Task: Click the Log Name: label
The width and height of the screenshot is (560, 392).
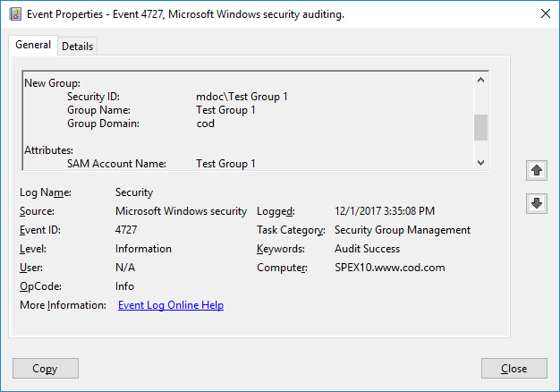Action: (x=46, y=192)
